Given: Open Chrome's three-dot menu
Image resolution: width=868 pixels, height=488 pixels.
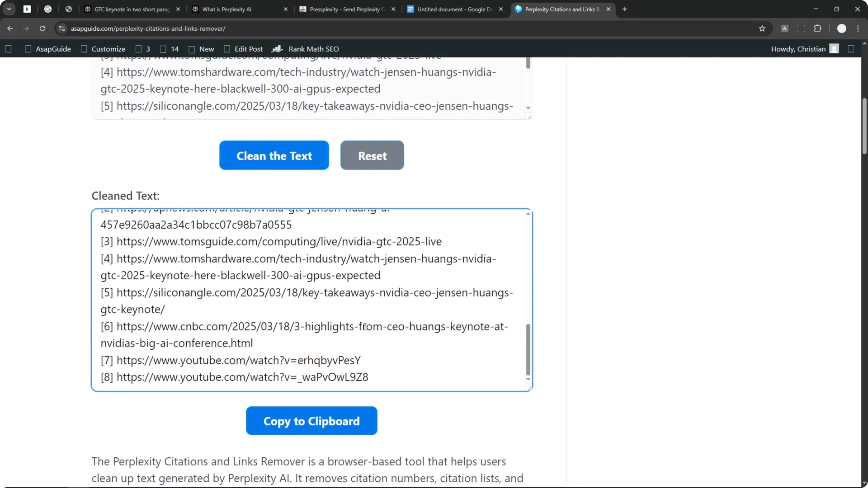Looking at the screenshot, I should (859, 28).
